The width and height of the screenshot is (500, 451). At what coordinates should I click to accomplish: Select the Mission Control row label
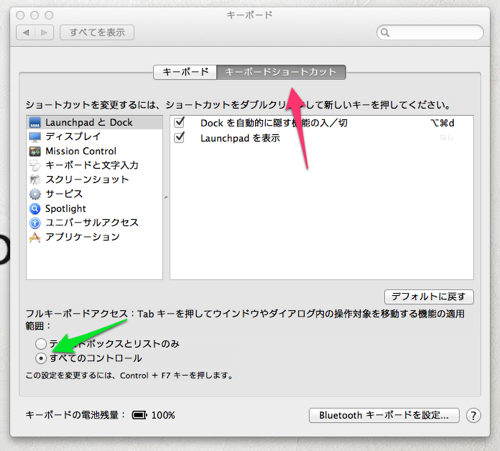click(x=81, y=151)
